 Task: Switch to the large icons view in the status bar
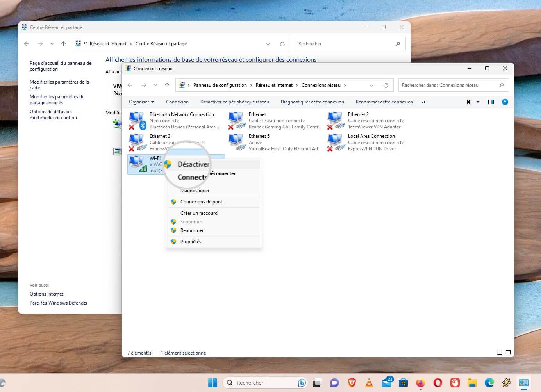tap(508, 353)
